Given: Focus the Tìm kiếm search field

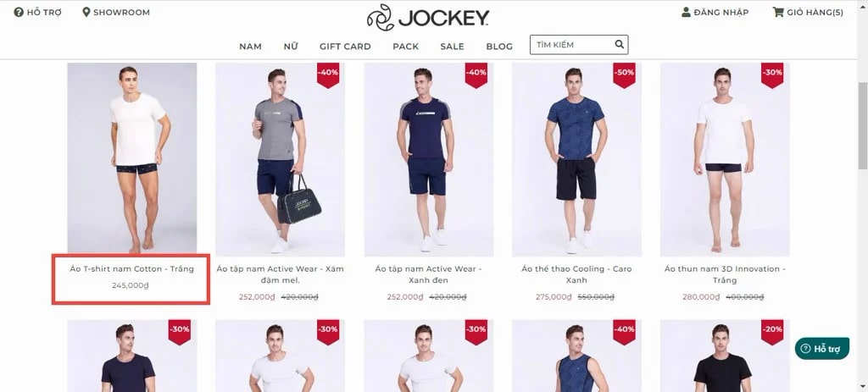Looking at the screenshot, I should click(x=579, y=45).
